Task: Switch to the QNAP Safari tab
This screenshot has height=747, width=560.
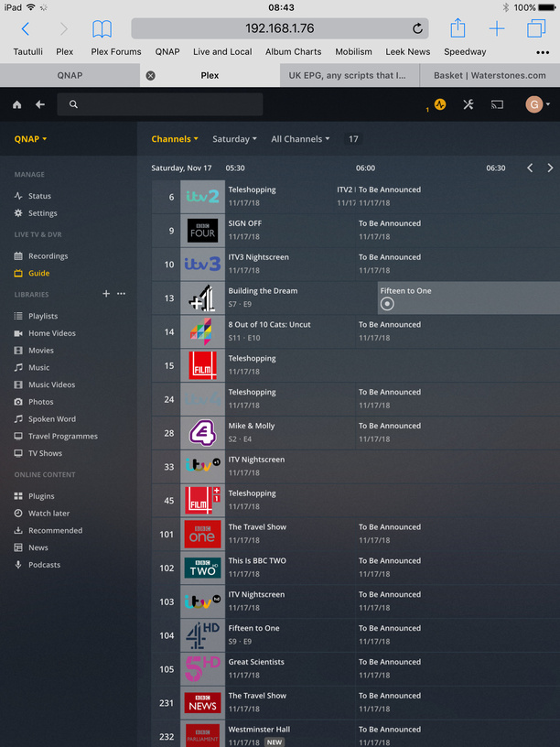Action: (70, 75)
